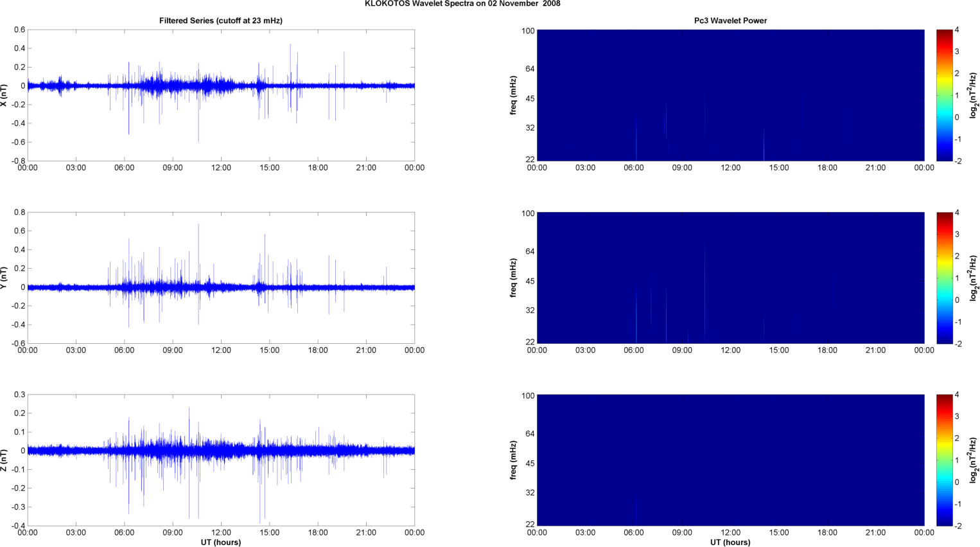Select the "Pc3 Wavelet Power" heading
This screenshot has height=547, width=980.
[x=730, y=21]
